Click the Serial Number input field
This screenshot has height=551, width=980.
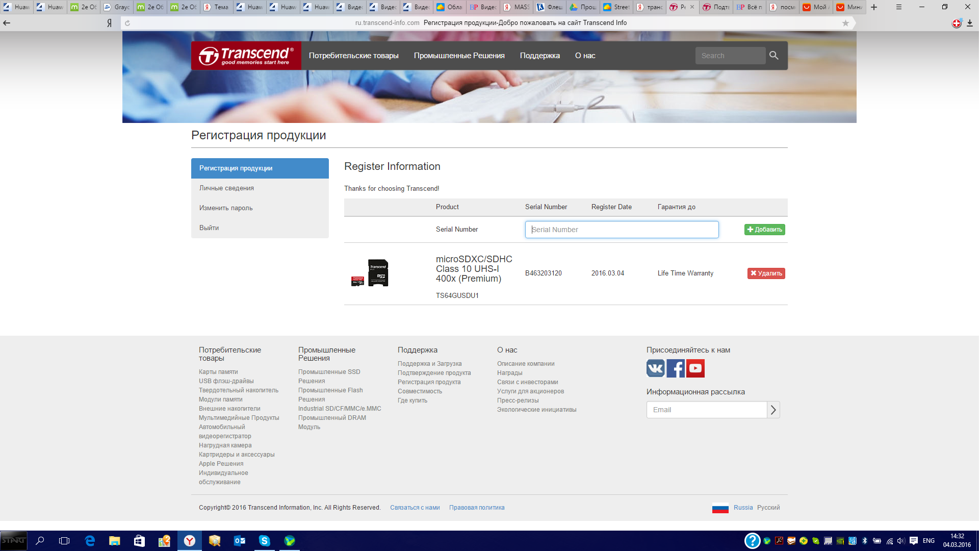coord(622,230)
